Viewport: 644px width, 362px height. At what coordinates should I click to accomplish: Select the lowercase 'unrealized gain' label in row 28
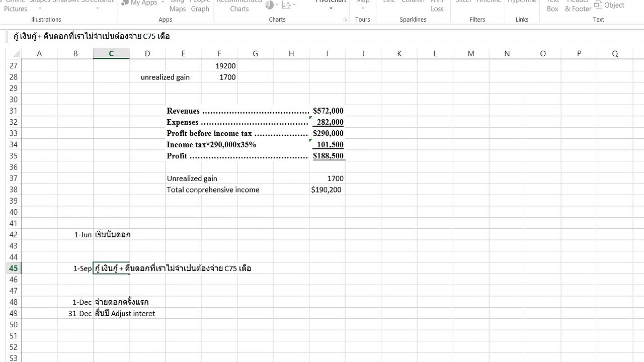165,77
